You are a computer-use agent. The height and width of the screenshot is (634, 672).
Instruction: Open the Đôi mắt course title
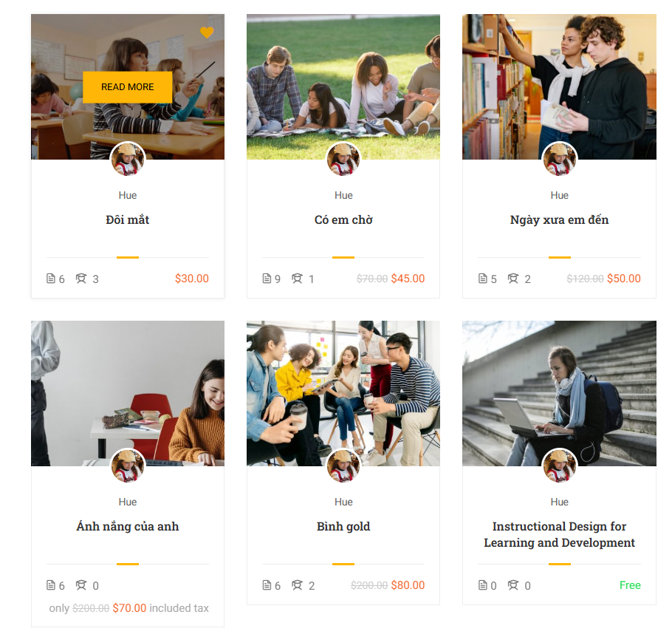[127, 219]
